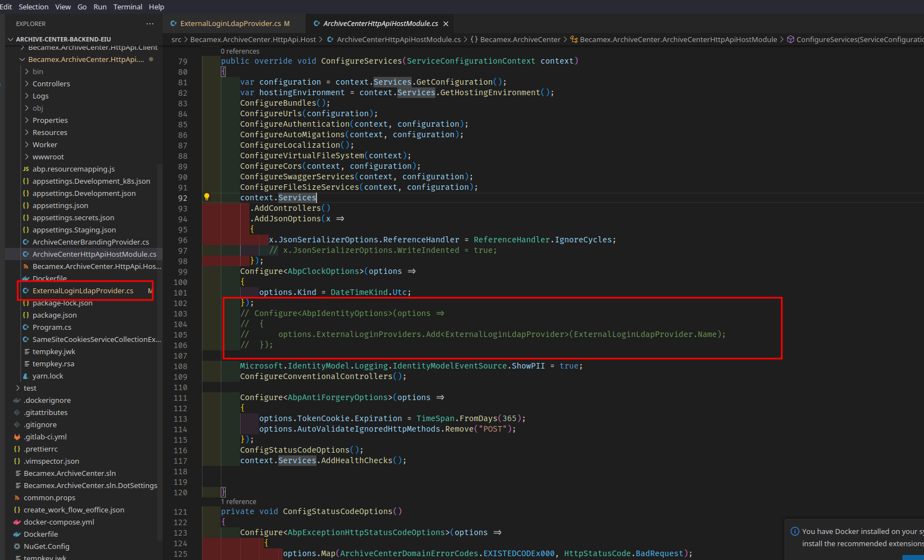Click the C# icon beside Program.cs

point(25,327)
